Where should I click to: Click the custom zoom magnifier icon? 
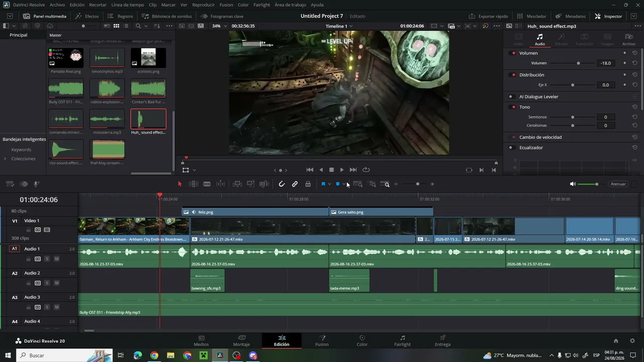(385, 184)
